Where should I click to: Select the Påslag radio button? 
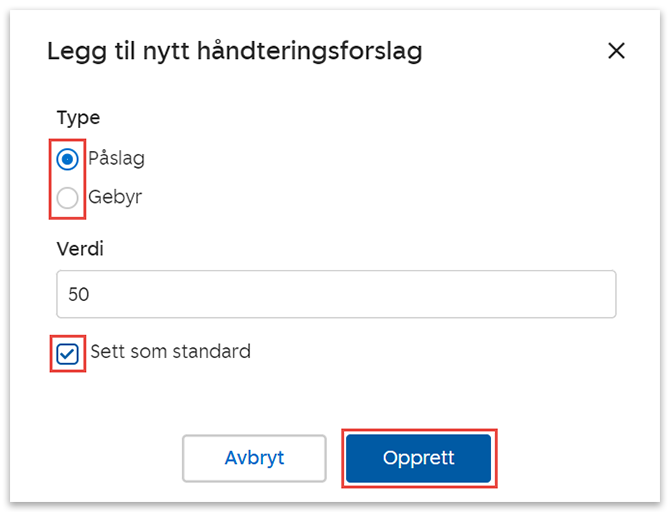[68, 159]
